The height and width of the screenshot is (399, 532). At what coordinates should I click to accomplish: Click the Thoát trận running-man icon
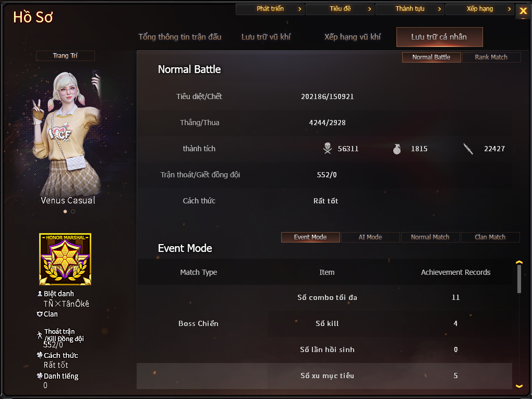pos(40,335)
